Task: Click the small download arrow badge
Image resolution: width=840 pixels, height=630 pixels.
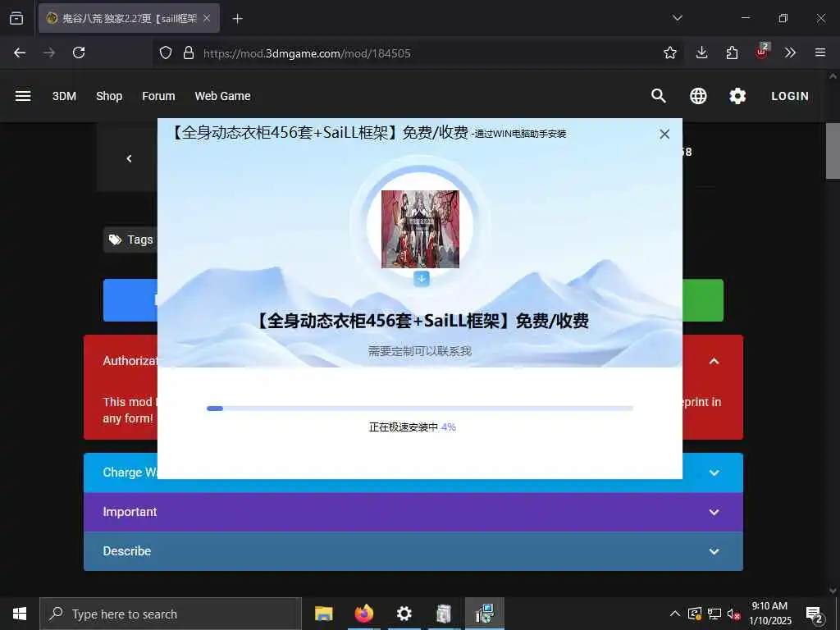Action: click(422, 279)
